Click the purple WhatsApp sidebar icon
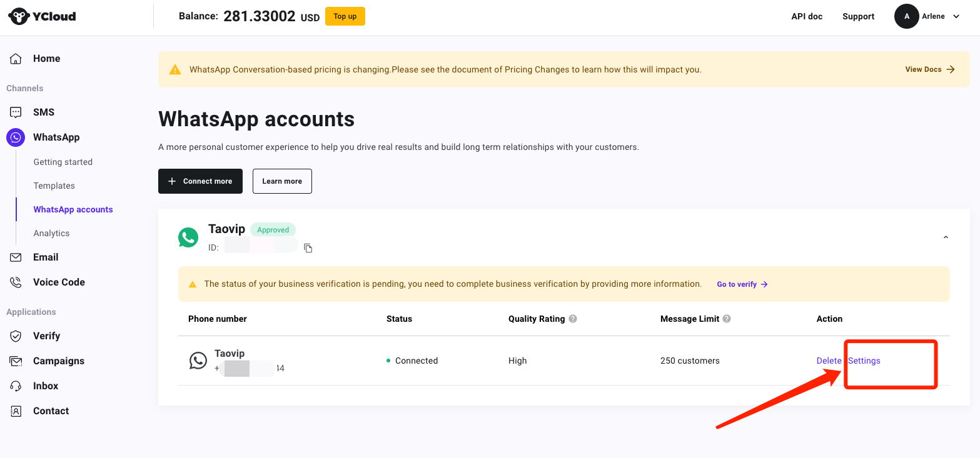The width and height of the screenshot is (980, 458). (x=16, y=137)
